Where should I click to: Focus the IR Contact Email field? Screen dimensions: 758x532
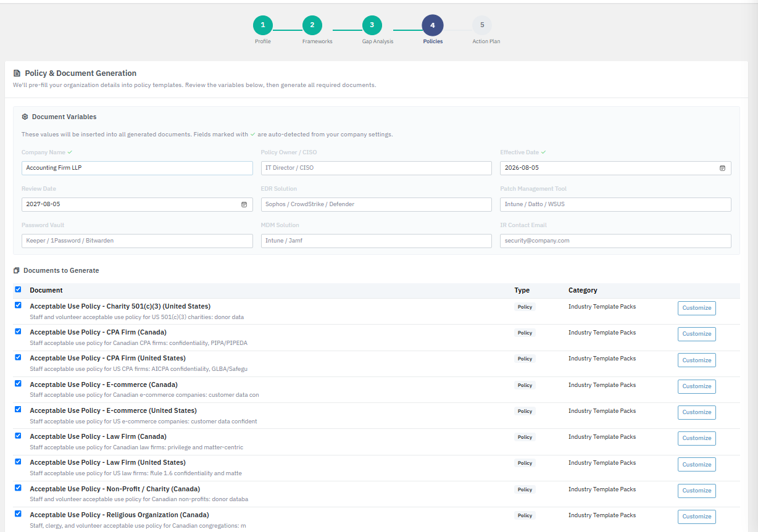coord(615,241)
